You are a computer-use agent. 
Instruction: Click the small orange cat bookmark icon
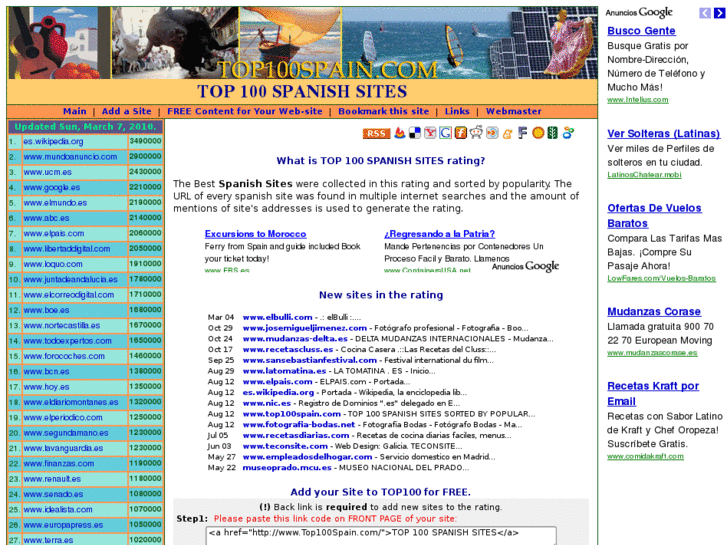(x=507, y=134)
